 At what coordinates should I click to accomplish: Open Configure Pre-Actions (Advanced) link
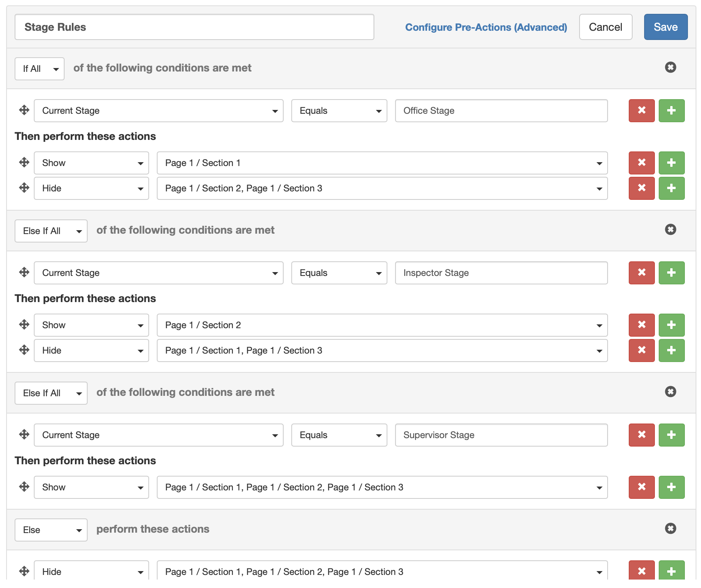[486, 27]
